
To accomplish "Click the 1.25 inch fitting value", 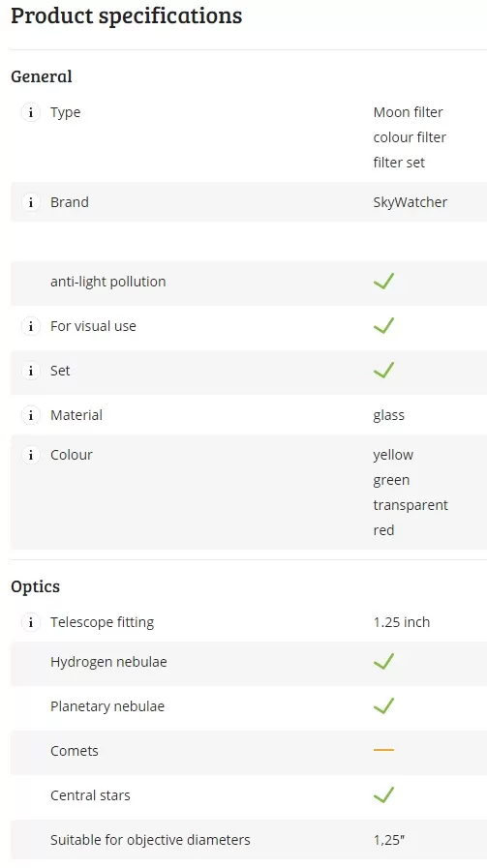I will (402, 622).
